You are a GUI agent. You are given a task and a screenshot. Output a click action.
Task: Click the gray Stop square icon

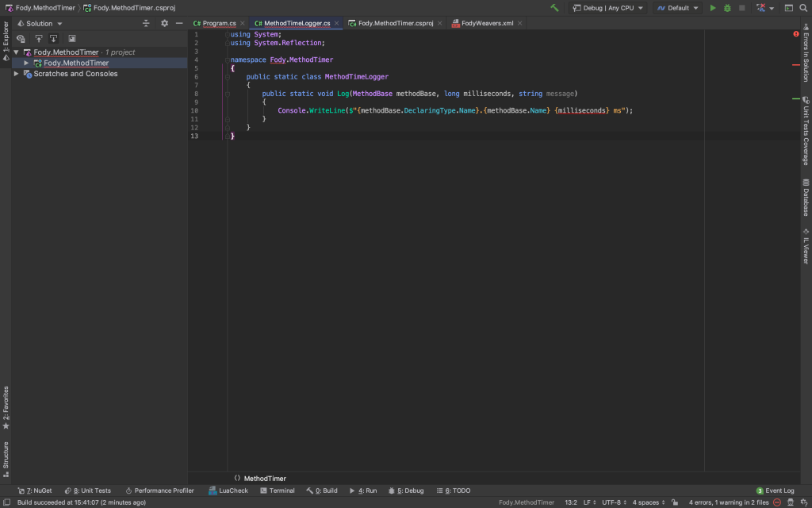741,8
